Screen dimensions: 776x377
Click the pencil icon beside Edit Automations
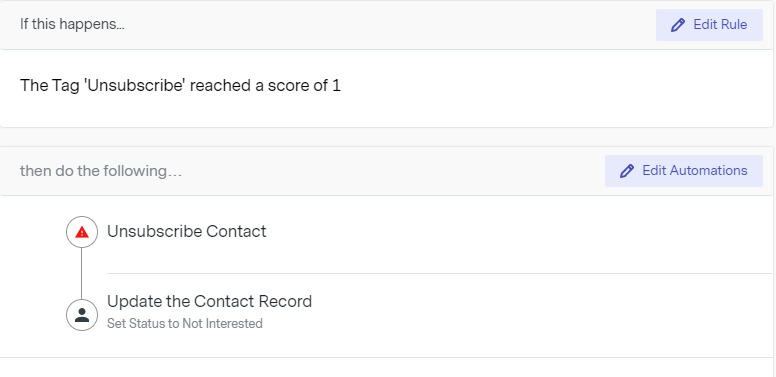click(x=627, y=171)
